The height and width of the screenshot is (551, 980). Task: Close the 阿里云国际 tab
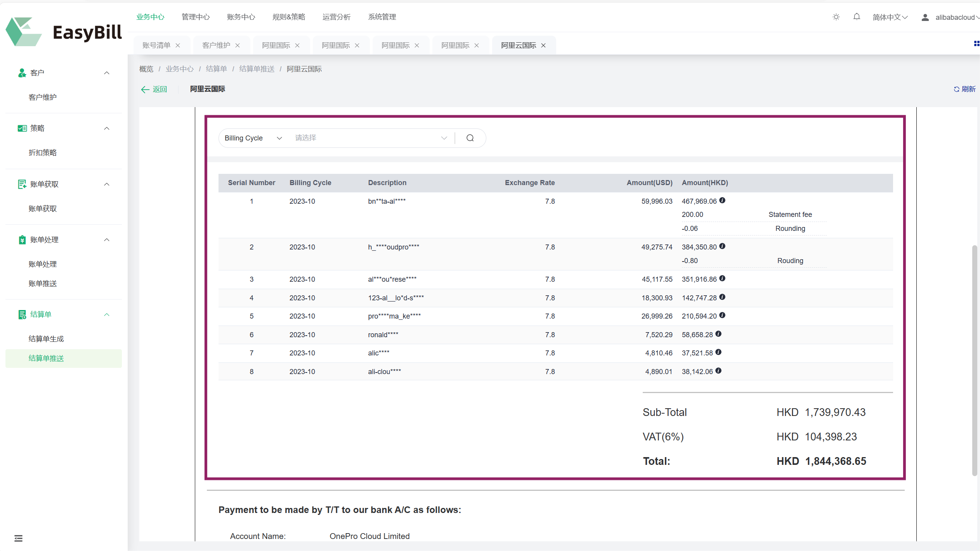[543, 45]
